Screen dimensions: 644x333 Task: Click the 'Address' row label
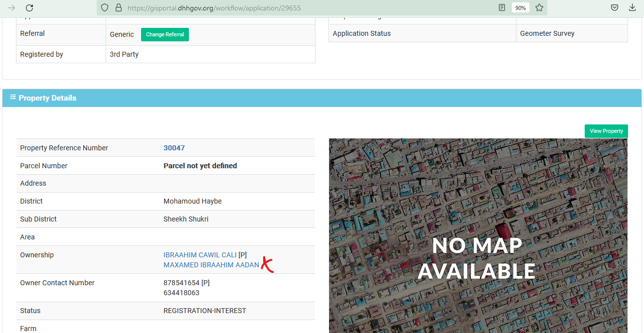33,183
